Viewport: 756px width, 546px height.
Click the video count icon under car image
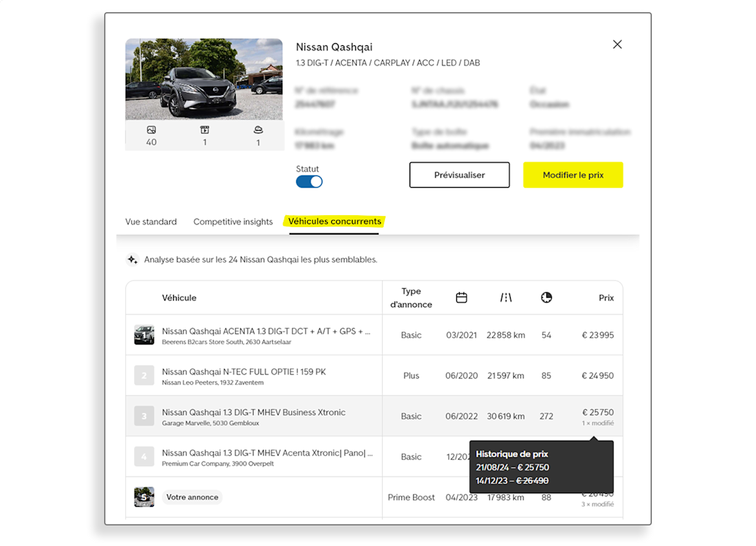(205, 130)
